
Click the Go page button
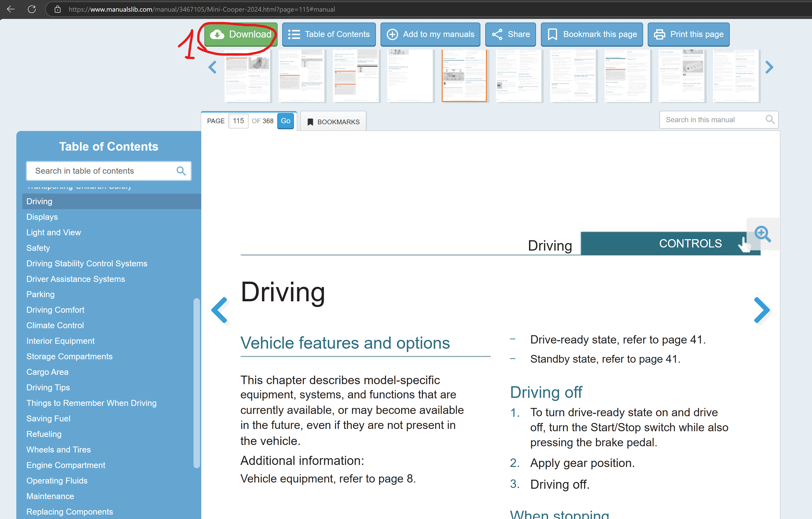click(x=285, y=121)
